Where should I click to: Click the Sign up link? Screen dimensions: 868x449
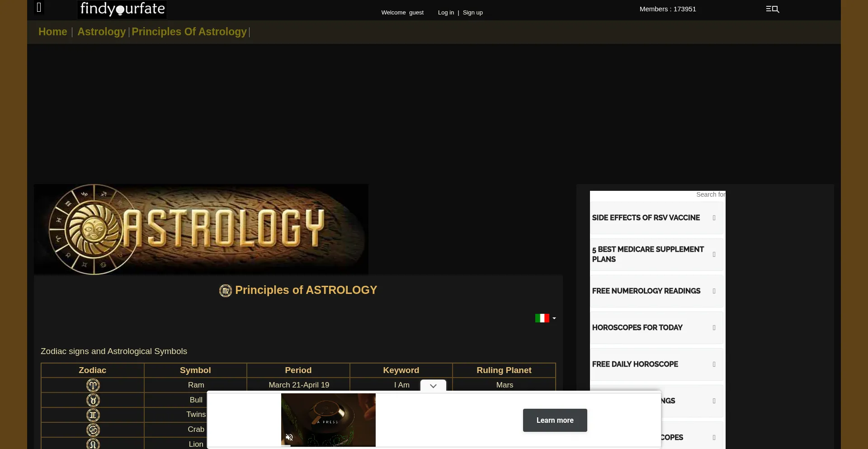pos(472,13)
